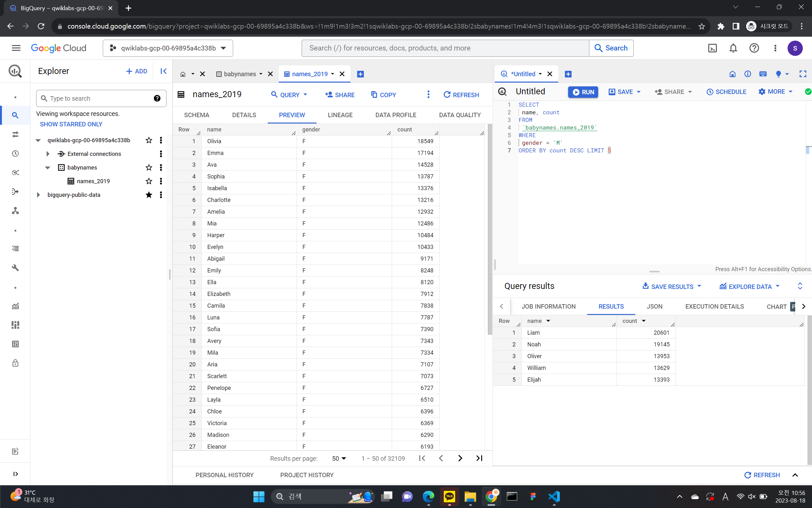Click REFRESH for names_2019 table
The image size is (812, 508).
(x=461, y=95)
